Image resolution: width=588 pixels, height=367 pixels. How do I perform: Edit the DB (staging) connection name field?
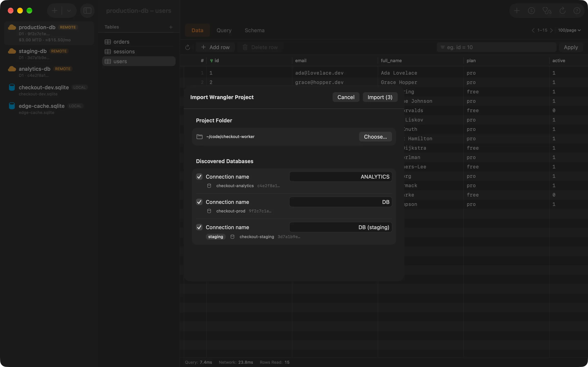341,227
